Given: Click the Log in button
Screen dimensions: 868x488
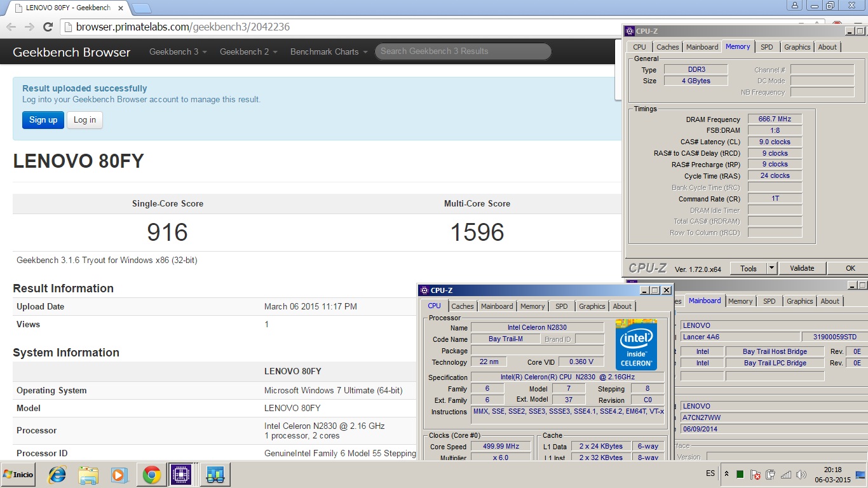Looking at the screenshot, I should pyautogui.click(x=85, y=119).
